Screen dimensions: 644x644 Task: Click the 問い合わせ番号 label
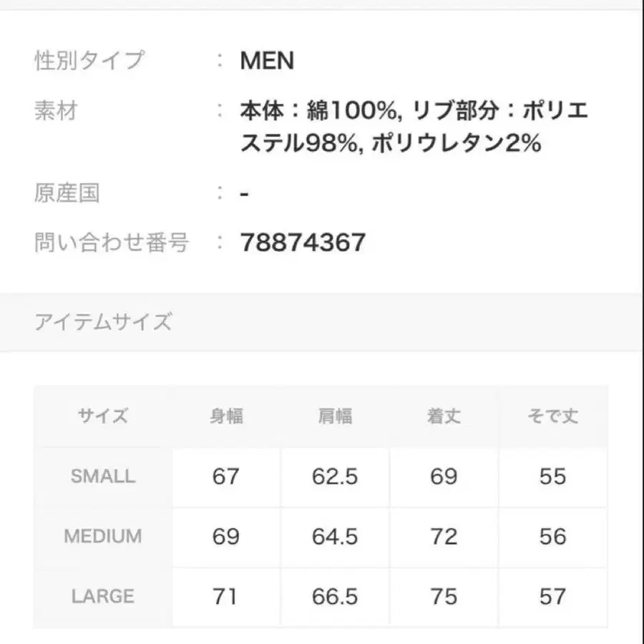pos(112,243)
